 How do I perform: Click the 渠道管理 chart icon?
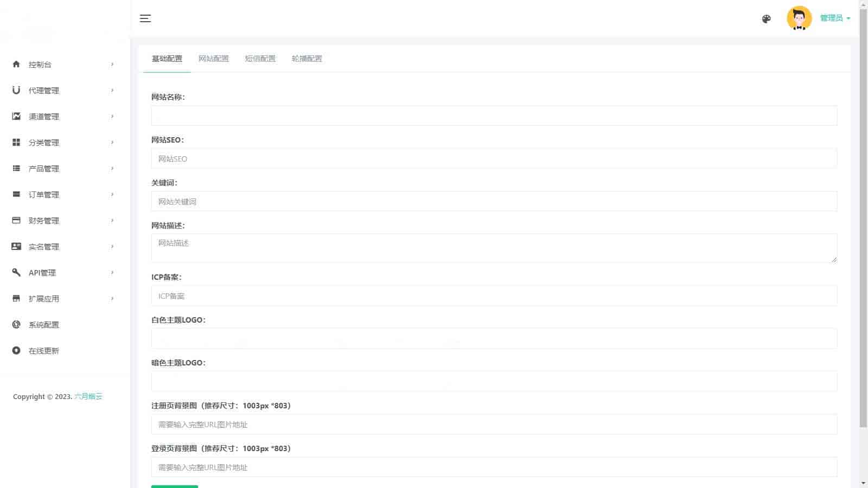(16, 116)
